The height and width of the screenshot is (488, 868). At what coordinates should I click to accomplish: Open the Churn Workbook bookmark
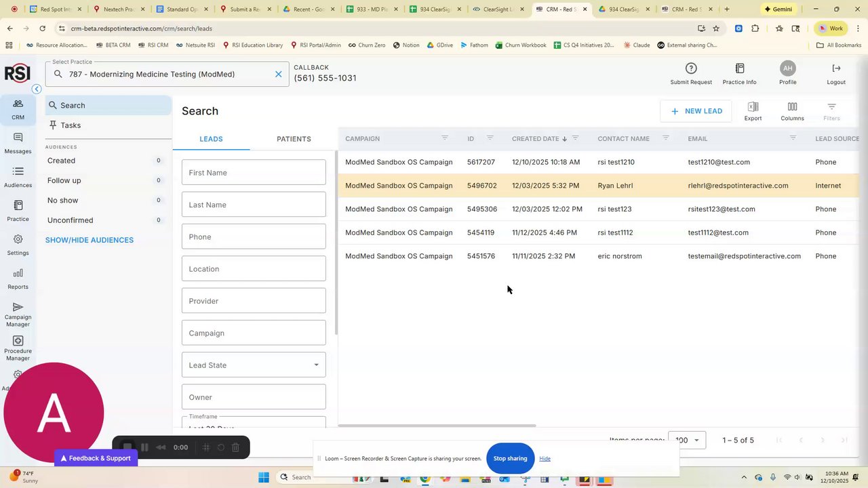[521, 45]
